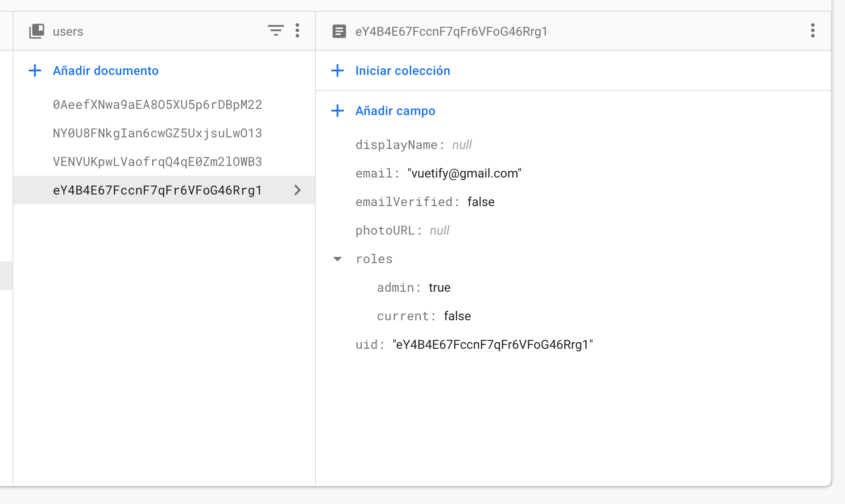Click chevron on selected document row

pyautogui.click(x=298, y=190)
